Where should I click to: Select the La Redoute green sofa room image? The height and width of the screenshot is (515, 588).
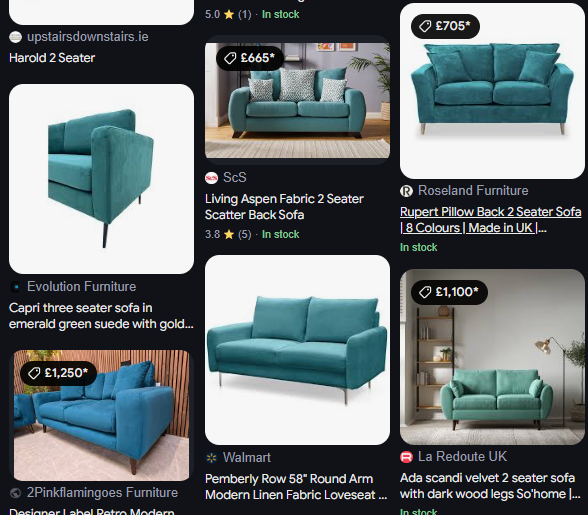click(x=492, y=357)
